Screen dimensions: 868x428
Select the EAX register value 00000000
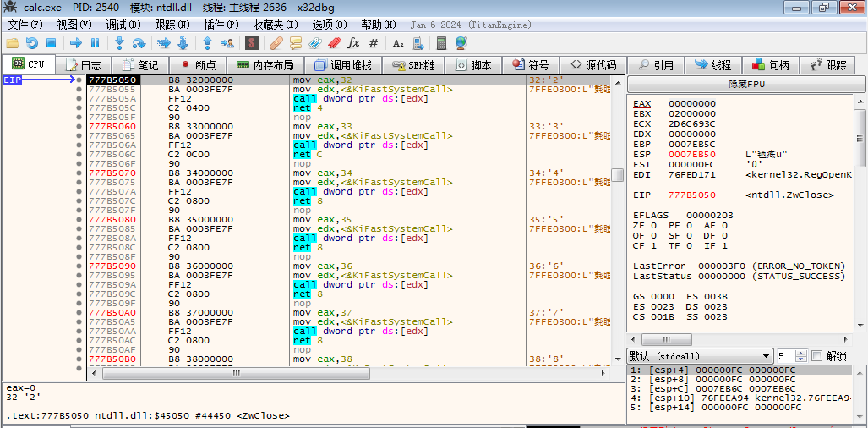pyautogui.click(x=692, y=103)
